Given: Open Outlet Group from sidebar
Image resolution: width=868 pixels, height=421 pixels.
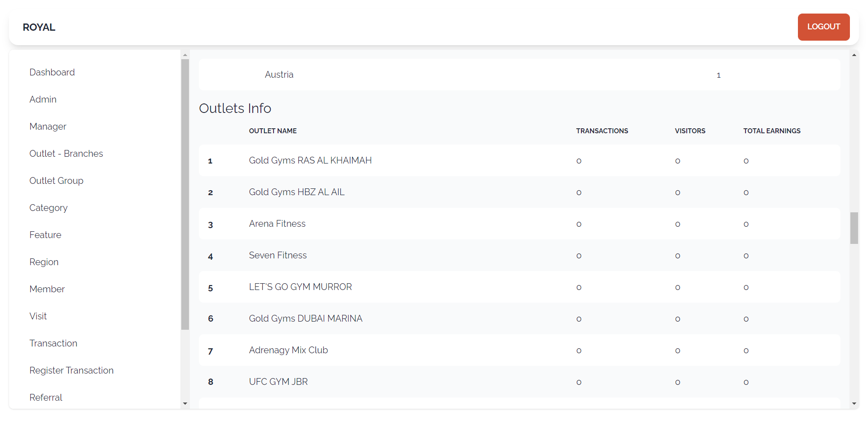Looking at the screenshot, I should click(57, 181).
